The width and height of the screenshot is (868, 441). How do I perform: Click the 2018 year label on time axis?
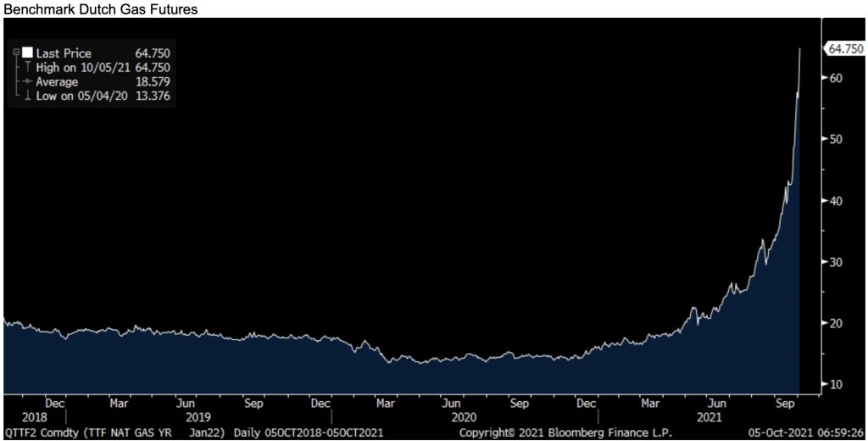pos(23,417)
